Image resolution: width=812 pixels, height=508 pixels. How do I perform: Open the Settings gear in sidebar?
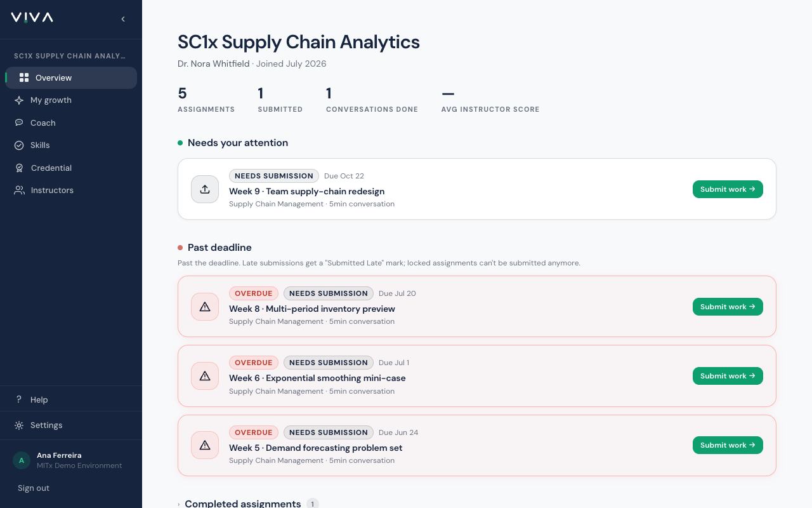[x=19, y=425]
